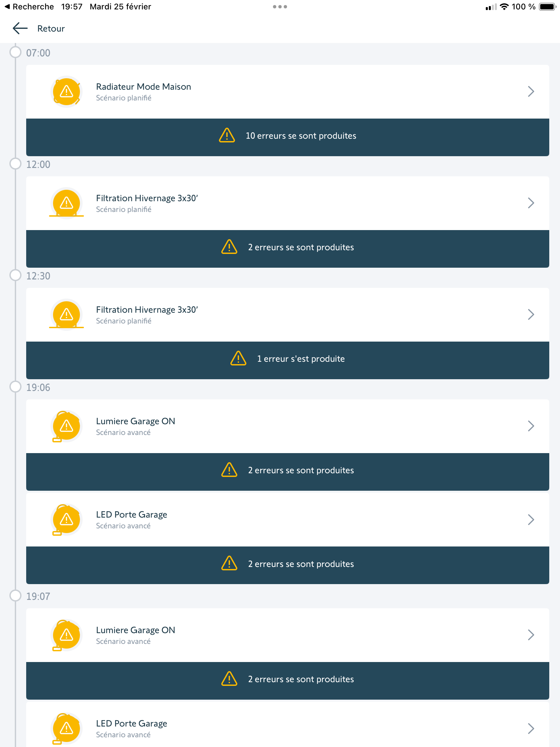The image size is (560, 747).
Task: Tap the 19:06 Lumiere Garage ON warning icon
Action: pyautogui.click(x=66, y=426)
